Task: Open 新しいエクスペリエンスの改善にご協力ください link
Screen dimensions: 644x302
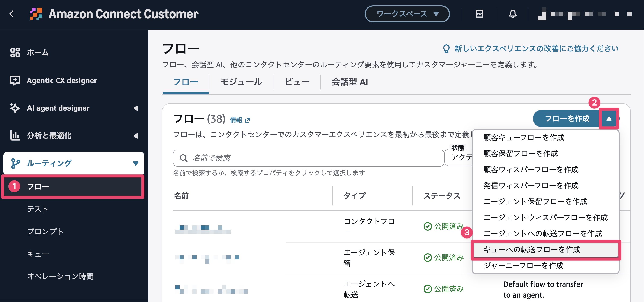Action: (x=537, y=48)
